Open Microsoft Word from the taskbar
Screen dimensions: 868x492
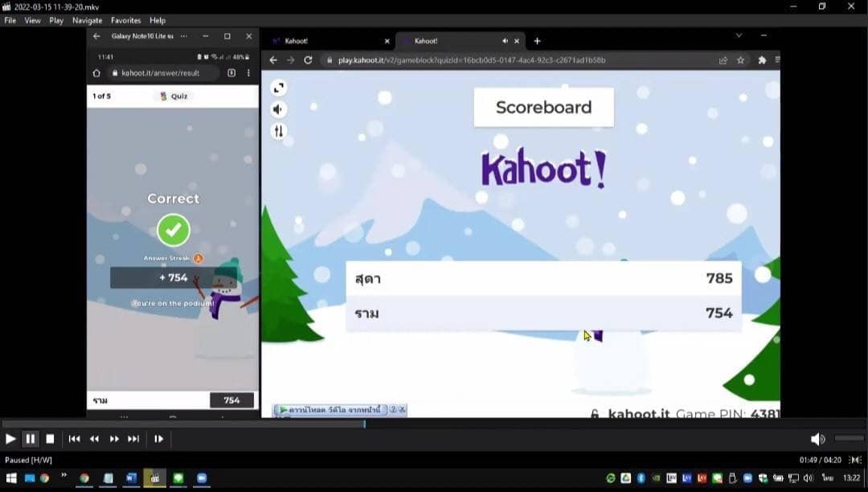131,478
